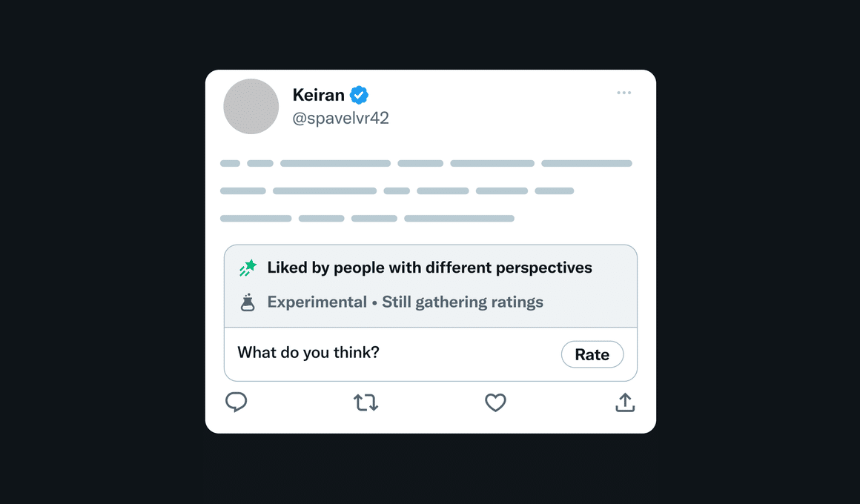Open Keiran's gray profile avatar
This screenshot has width=860, height=504.
click(251, 107)
